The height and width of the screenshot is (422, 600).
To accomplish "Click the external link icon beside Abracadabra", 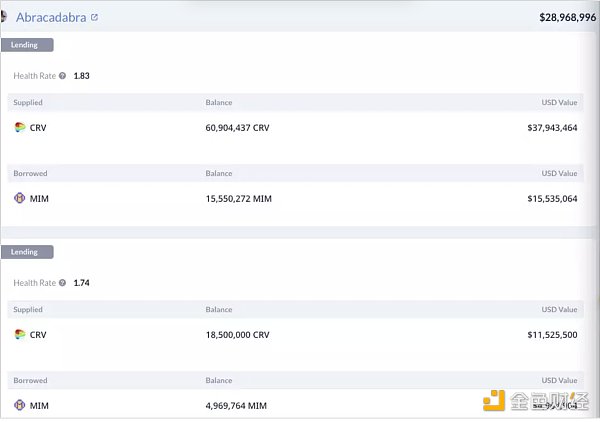I will 95,17.
